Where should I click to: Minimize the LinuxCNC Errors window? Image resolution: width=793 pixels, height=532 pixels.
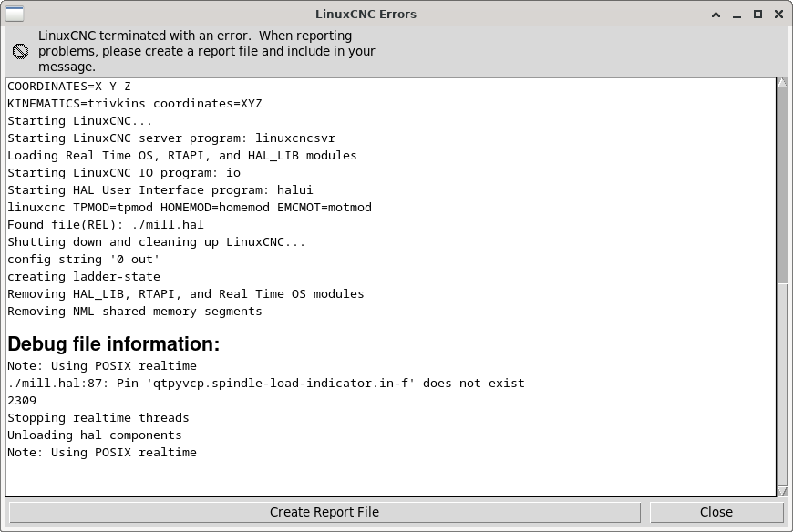click(x=736, y=15)
